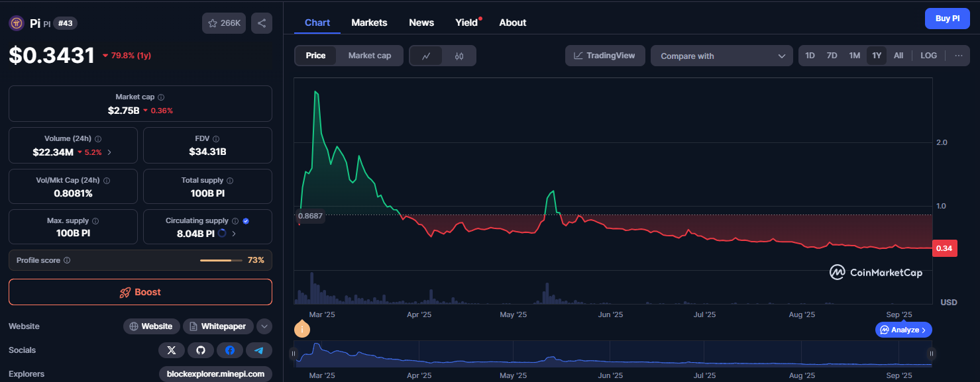980x382 pixels.
Task: Click the GitHub social icon
Action: tap(201, 350)
